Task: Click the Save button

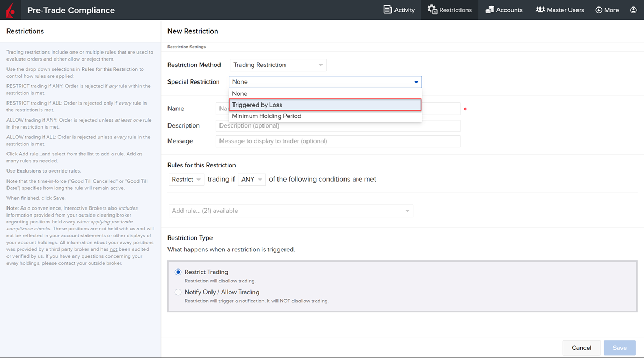Action: (x=619, y=348)
